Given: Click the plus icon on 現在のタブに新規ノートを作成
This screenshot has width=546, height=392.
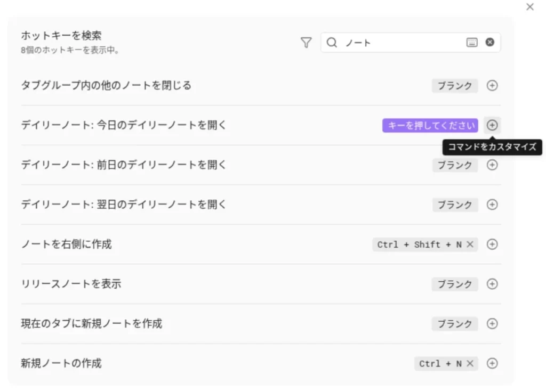Looking at the screenshot, I should pyautogui.click(x=492, y=323).
